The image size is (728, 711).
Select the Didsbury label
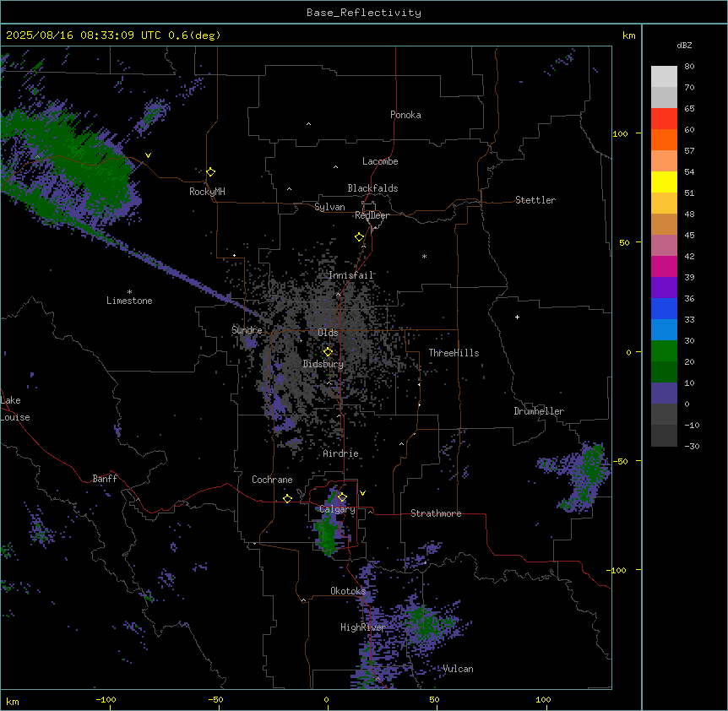point(323,364)
